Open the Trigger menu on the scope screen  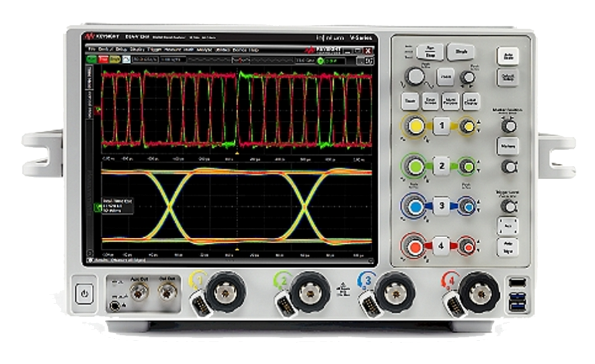[154, 50]
